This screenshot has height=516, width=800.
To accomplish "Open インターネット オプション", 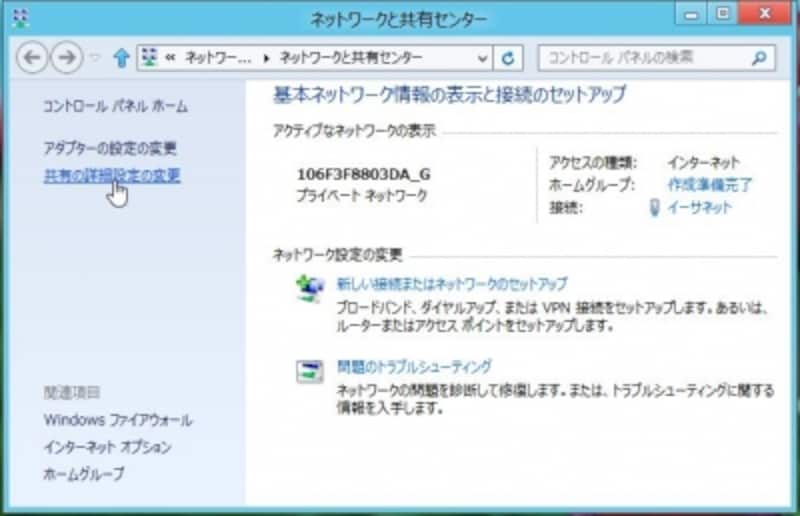I will (107, 447).
